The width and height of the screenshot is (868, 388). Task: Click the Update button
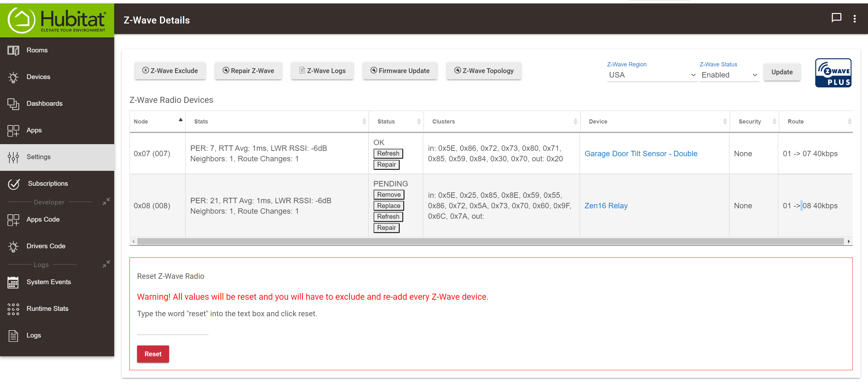(x=782, y=72)
